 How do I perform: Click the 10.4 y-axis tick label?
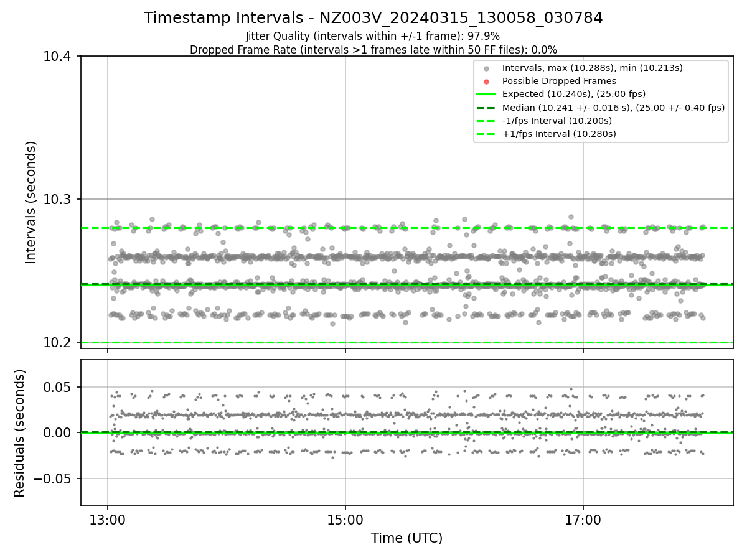(58, 57)
